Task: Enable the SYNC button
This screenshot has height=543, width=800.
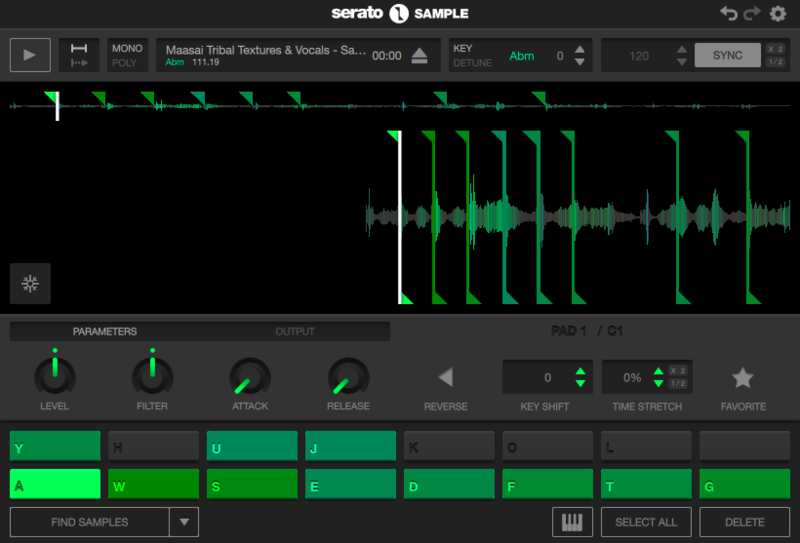Action: pos(728,55)
